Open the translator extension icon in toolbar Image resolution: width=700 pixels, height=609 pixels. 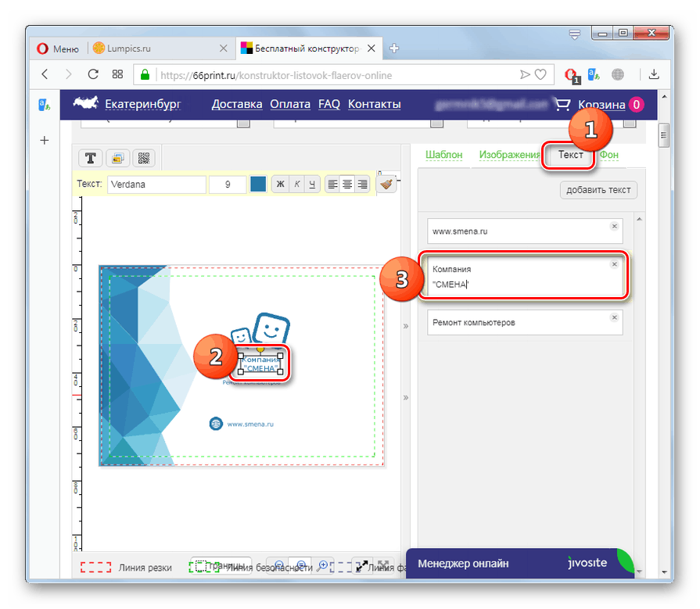(594, 74)
